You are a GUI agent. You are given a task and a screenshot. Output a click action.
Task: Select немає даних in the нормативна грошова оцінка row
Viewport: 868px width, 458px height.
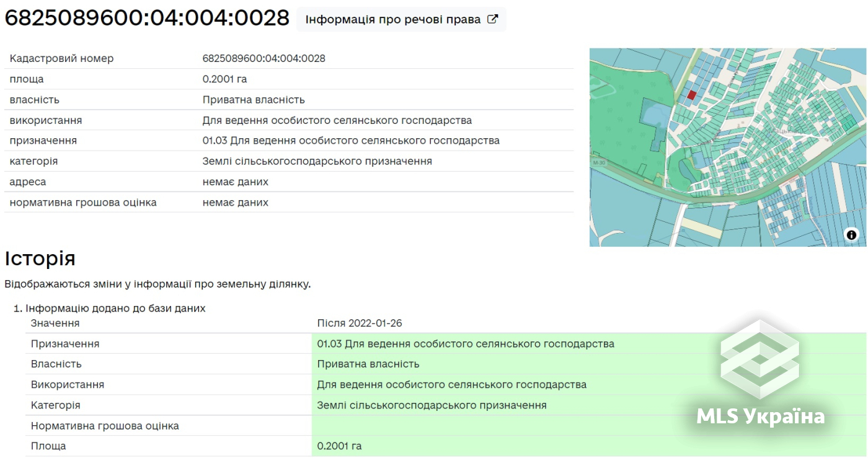tap(236, 202)
